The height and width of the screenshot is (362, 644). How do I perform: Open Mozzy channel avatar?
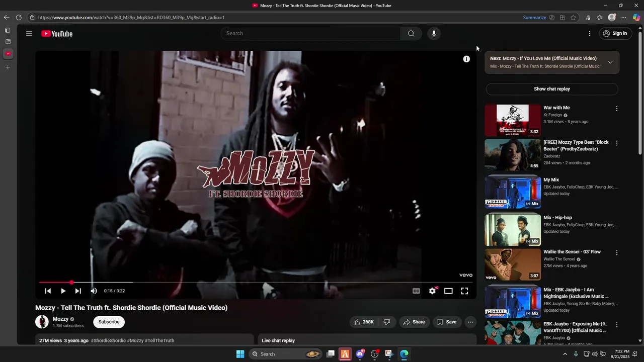pos(42,322)
